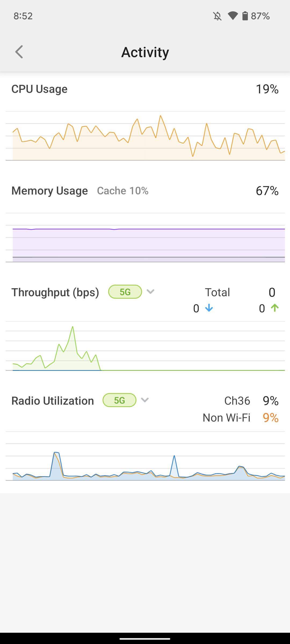Expand the Throughput band dropdown chevron
Image resolution: width=290 pixels, height=644 pixels.
tap(151, 291)
